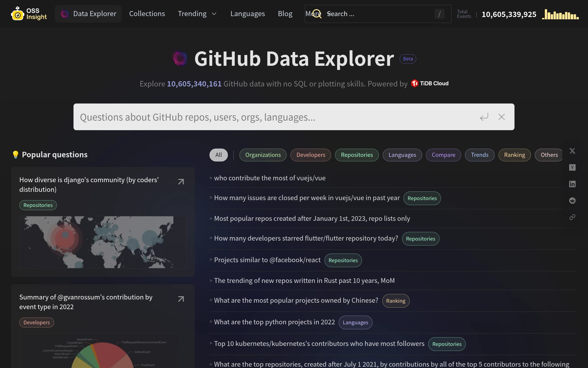Clear the question box with X icon
Screen dimensions: 588x368
[x=501, y=117]
